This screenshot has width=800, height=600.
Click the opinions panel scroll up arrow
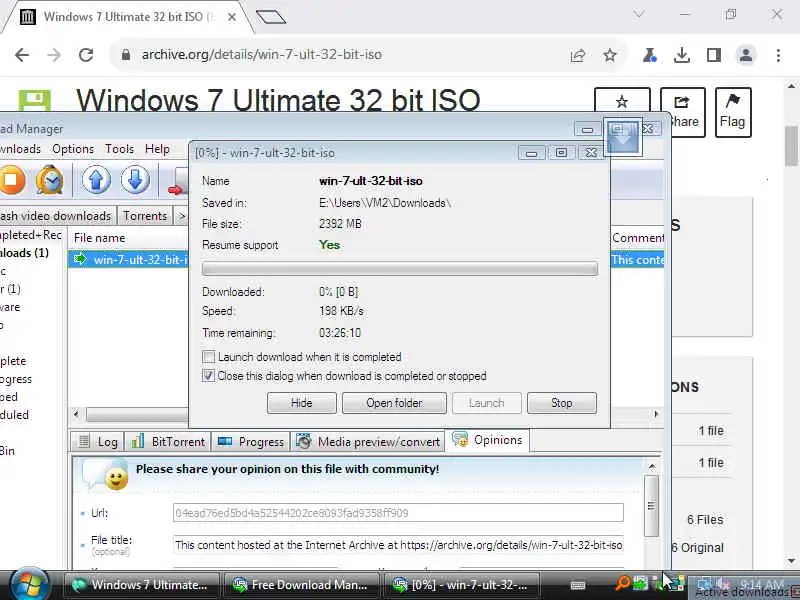pos(652,467)
